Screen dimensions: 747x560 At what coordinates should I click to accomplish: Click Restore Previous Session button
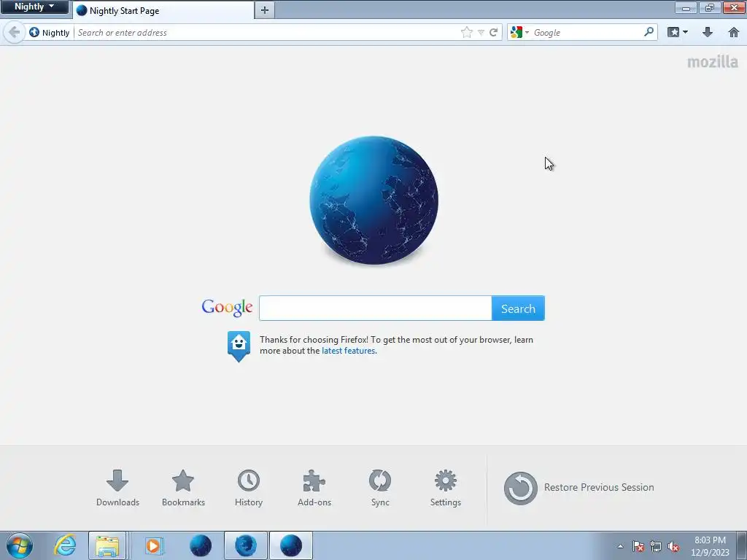pos(578,488)
